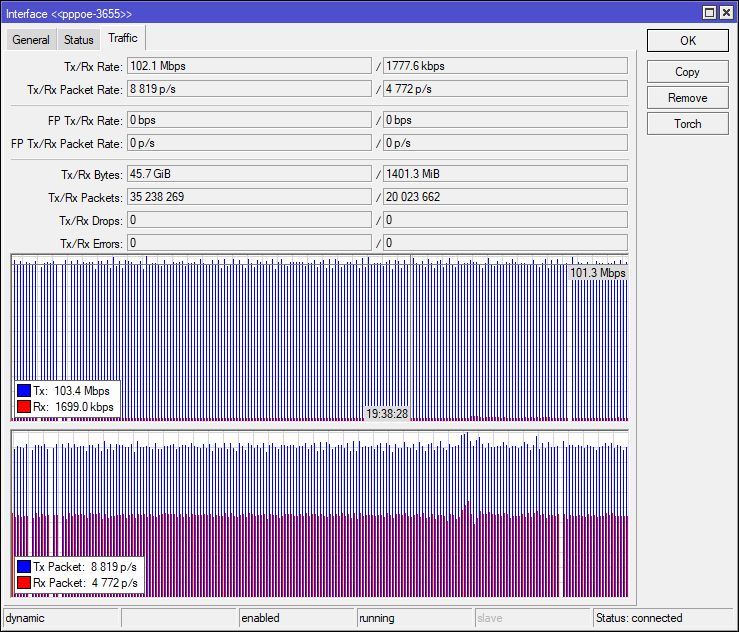
Task: Click the Copy button
Action: pos(687,72)
